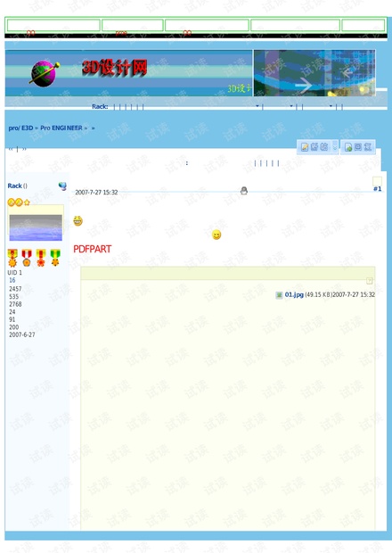Click the medal with the red flower pendant
Viewport: 392px width, 553px height.
(41, 258)
